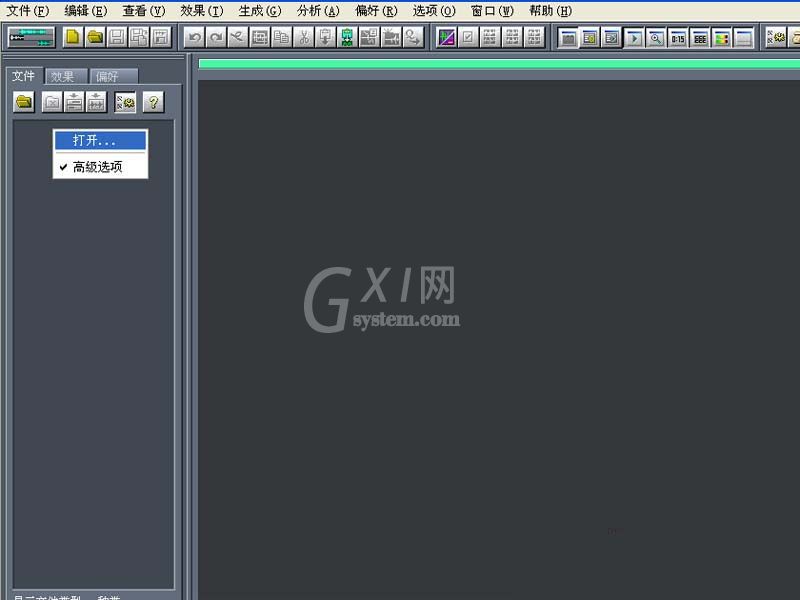This screenshot has height=600, width=800.
Task: Toggle the purple-green spectral view icon
Action: click(x=446, y=37)
